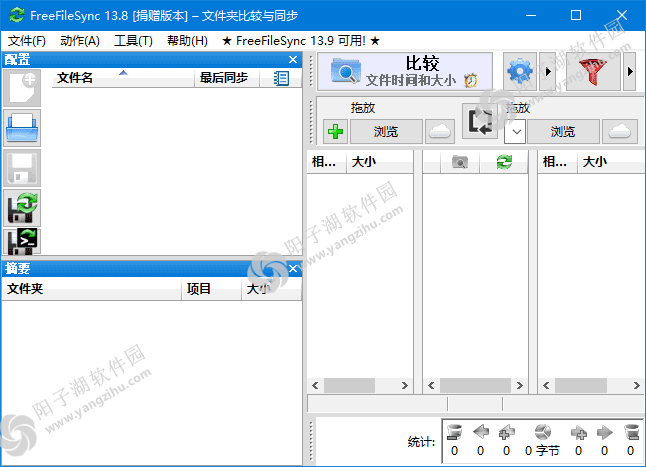Open the 文件(F) menu
Image resolution: width=646 pixels, height=467 pixels.
(x=27, y=41)
